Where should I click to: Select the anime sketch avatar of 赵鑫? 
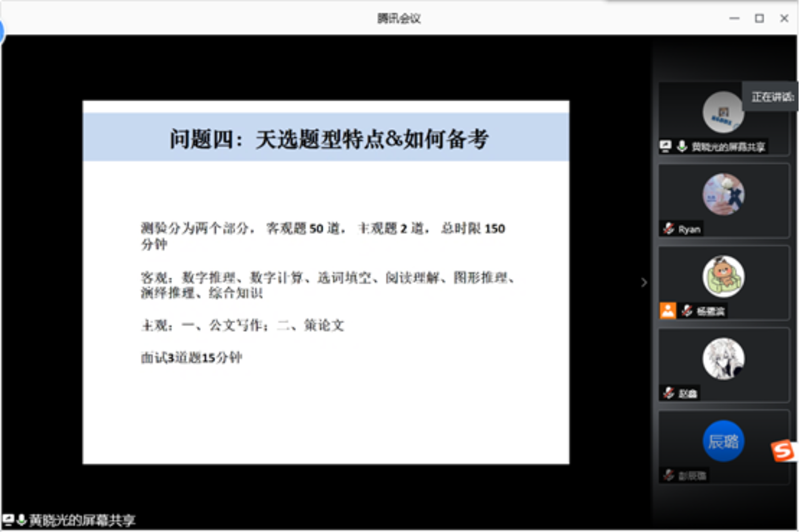(x=723, y=359)
